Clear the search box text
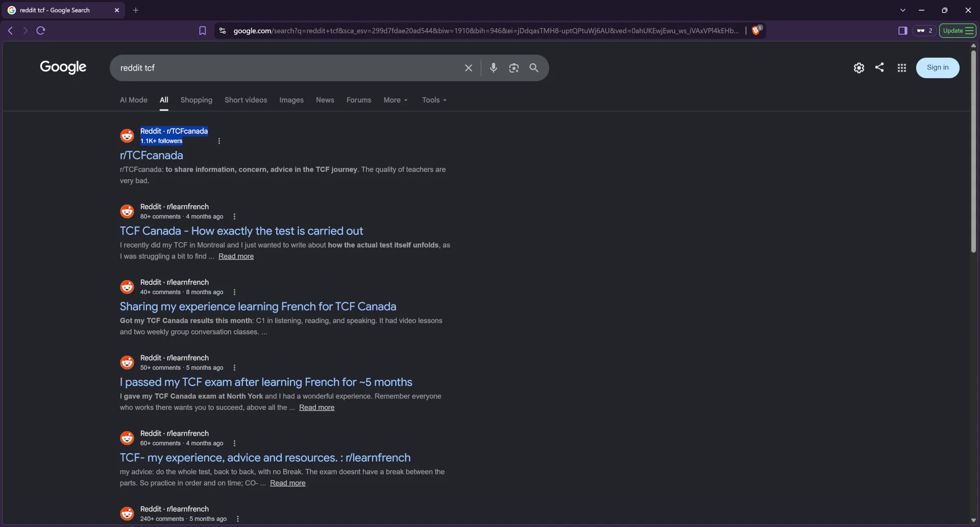Screen dimensions: 980x527 pos(469,68)
